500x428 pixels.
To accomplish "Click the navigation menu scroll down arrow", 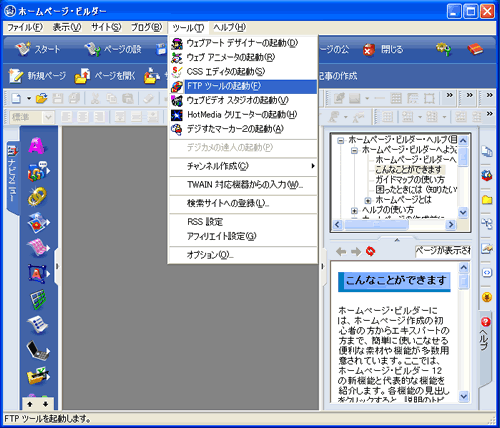I will point(46,404).
